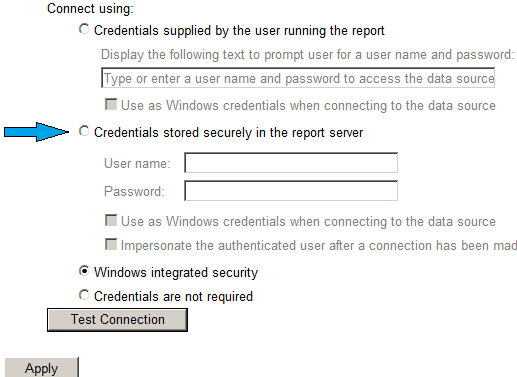Viewport: 517px width, 377px height.
Task: Toggle Windows credentials checkbox below Password field
Action: (x=111, y=220)
